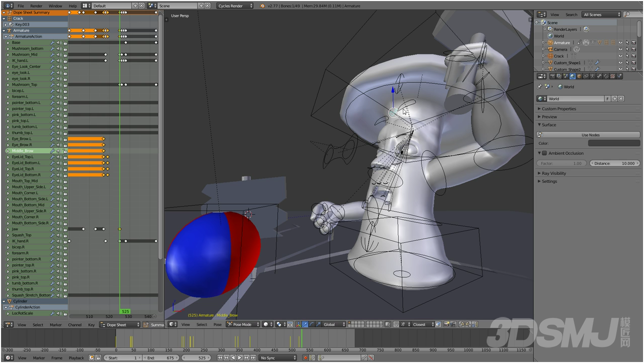This screenshot has height=363, width=644.
Task: Mute the IK_hand.R channel
Action: pos(59,241)
